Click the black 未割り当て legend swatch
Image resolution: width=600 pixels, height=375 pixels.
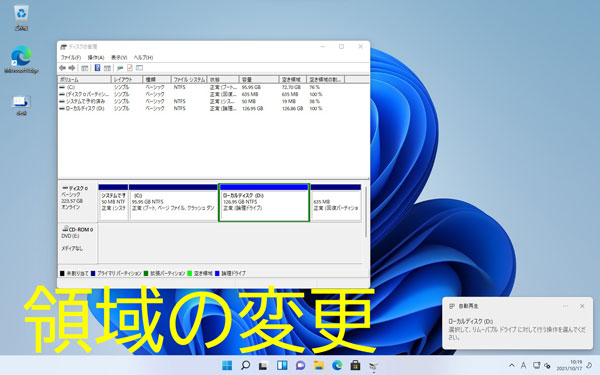pyautogui.click(x=62, y=273)
